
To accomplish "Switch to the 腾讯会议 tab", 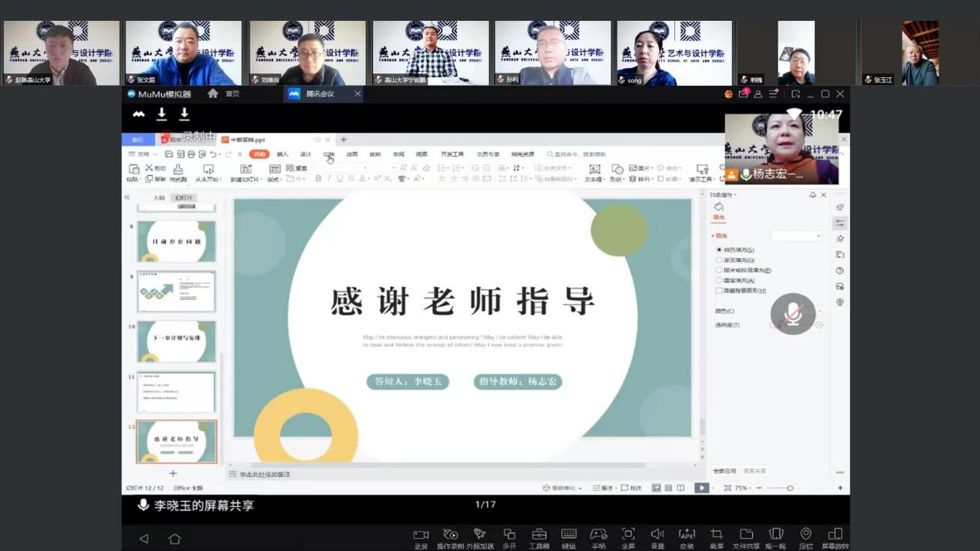I will pos(320,94).
